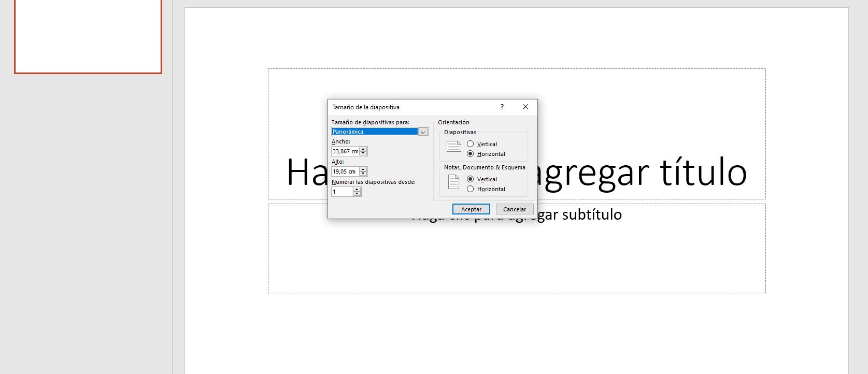Increase slide numbering start value
The width and height of the screenshot is (868, 374).
click(x=357, y=190)
